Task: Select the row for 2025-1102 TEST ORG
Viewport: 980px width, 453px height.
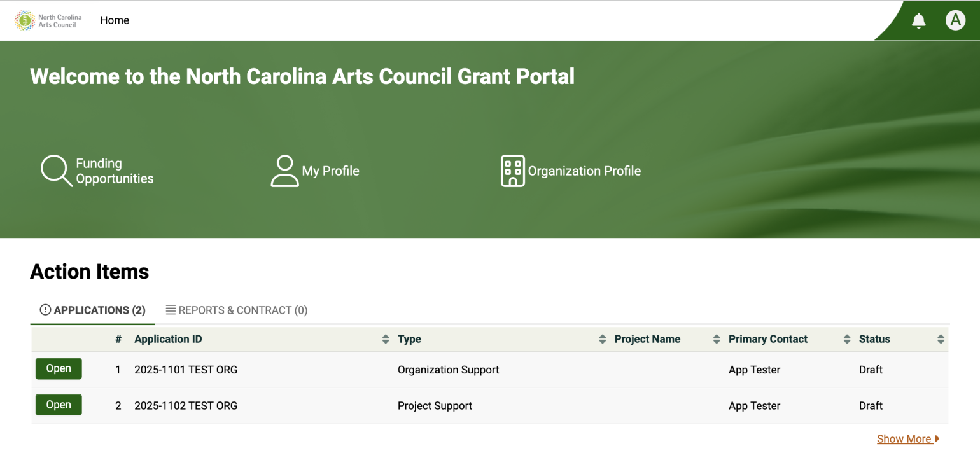Action: (x=185, y=405)
